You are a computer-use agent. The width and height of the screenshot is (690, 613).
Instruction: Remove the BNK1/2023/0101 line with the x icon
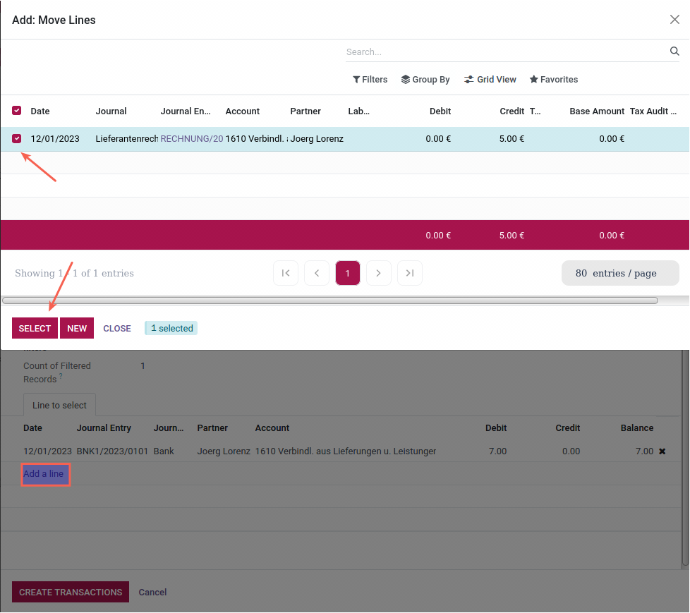tap(662, 451)
